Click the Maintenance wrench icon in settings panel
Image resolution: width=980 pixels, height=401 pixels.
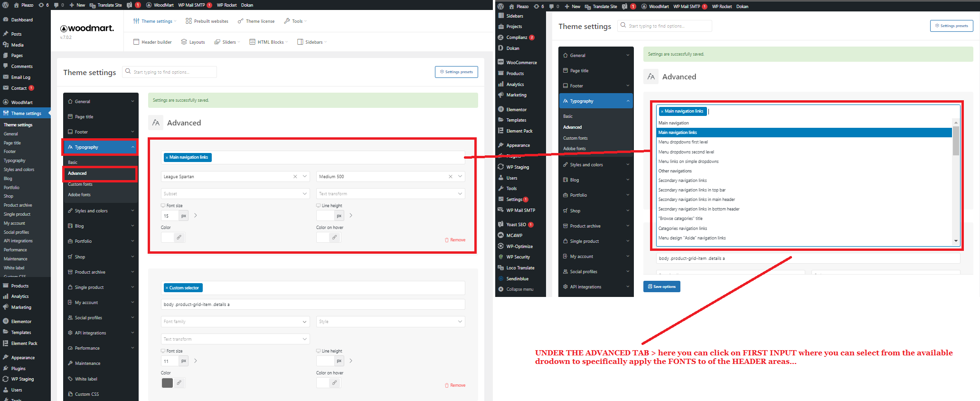[x=70, y=363]
